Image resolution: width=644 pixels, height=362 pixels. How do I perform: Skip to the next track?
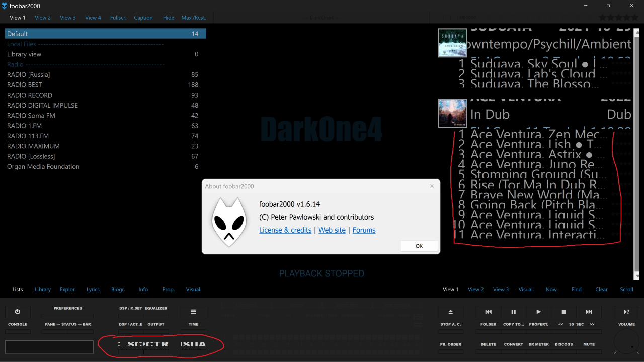pos(589,312)
